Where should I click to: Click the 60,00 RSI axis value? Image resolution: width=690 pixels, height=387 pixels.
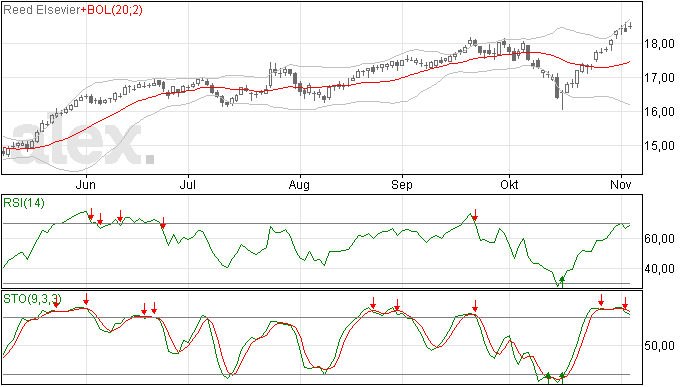point(659,239)
